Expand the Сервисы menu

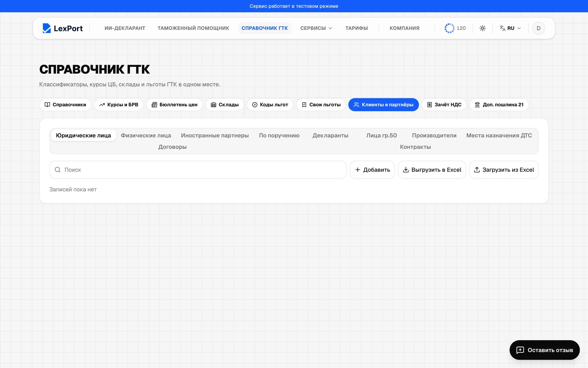(x=316, y=28)
